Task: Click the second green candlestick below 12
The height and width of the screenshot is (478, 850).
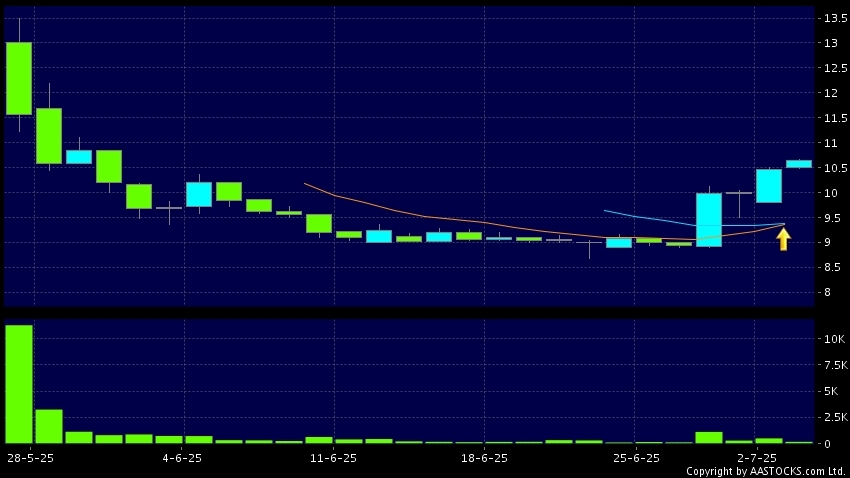Action: coord(49,136)
